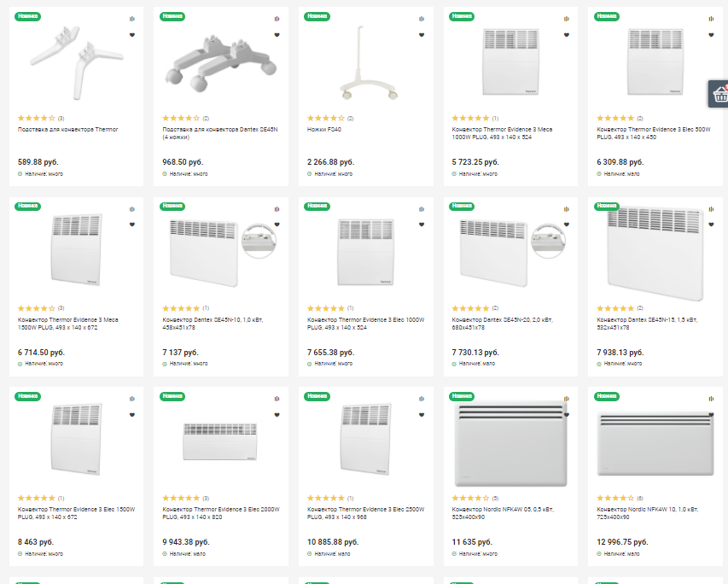
Task: Open Подставка для конвектора Dantex SE45N product link
Action: 220,133
